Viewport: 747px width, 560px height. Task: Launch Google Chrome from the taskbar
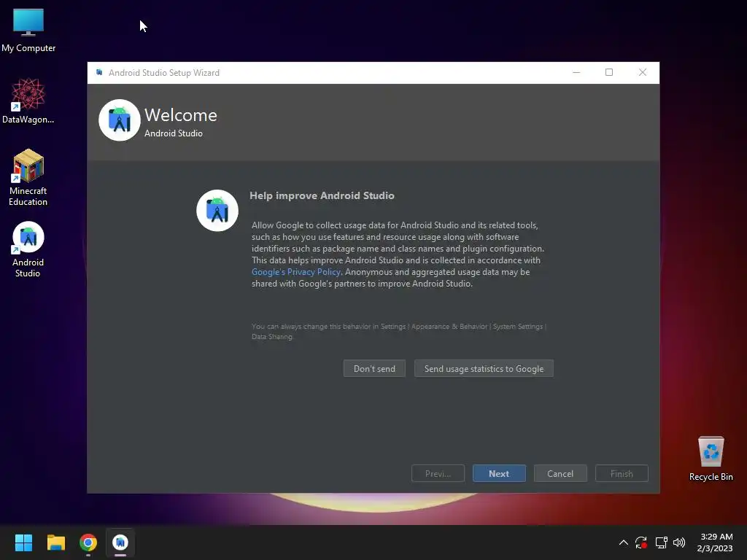pos(88,542)
